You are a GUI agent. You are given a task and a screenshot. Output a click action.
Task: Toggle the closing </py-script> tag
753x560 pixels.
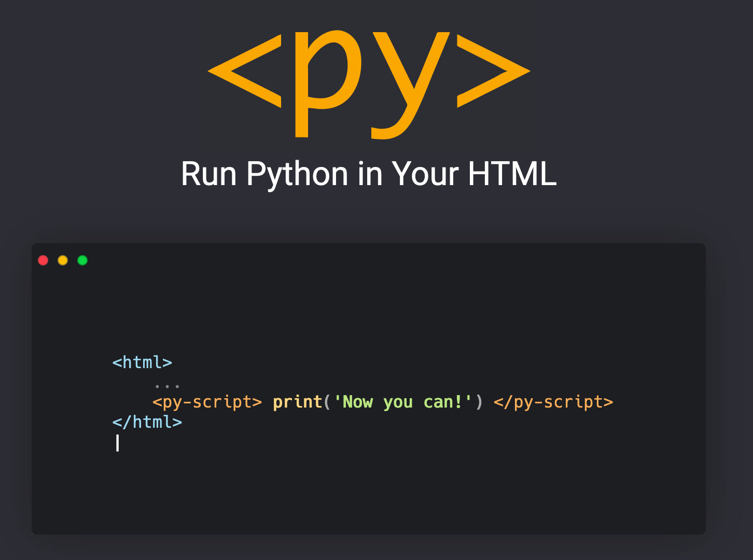[554, 402]
